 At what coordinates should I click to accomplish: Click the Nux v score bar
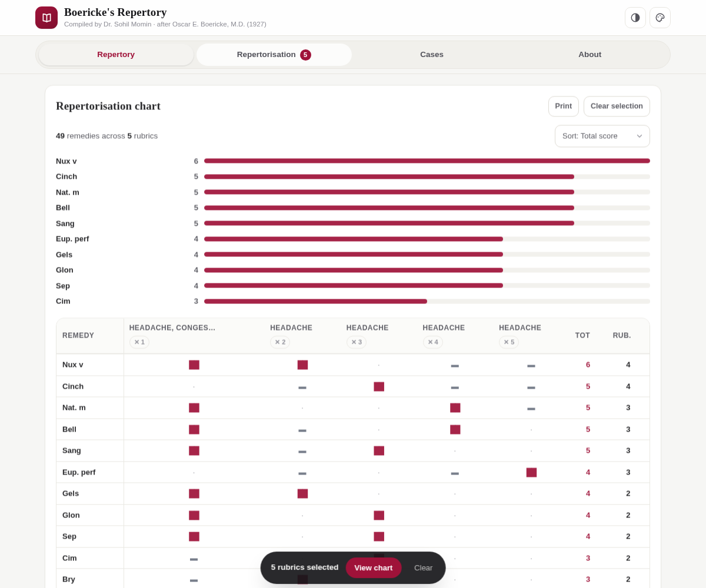pyautogui.click(x=427, y=161)
